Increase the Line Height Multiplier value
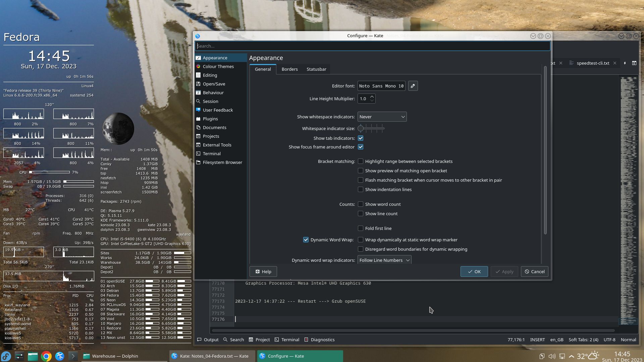644x362 pixels. click(x=372, y=97)
